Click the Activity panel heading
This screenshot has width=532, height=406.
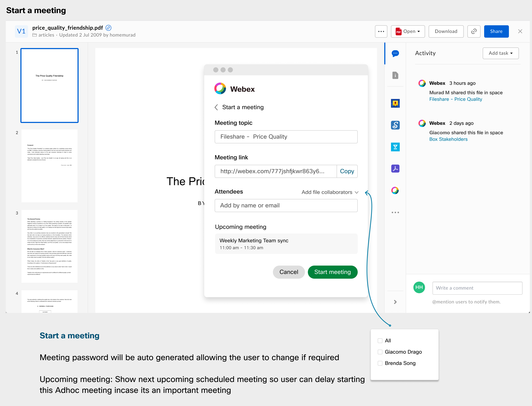click(425, 53)
